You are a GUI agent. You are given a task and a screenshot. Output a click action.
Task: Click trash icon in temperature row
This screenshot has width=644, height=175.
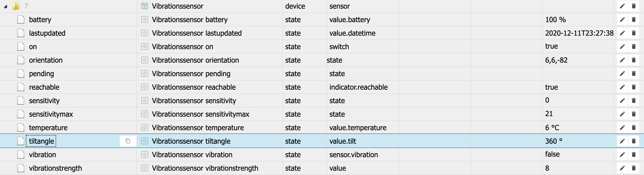pyautogui.click(x=633, y=127)
